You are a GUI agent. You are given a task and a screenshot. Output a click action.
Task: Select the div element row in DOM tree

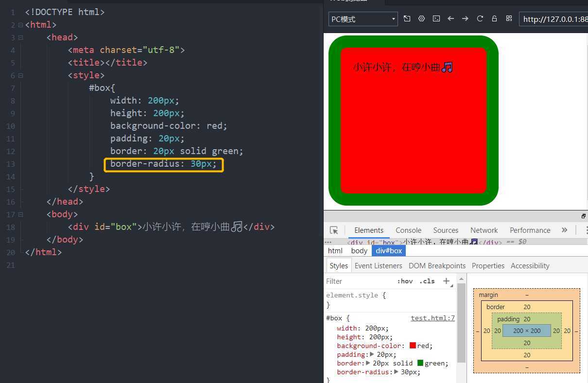coord(457,242)
